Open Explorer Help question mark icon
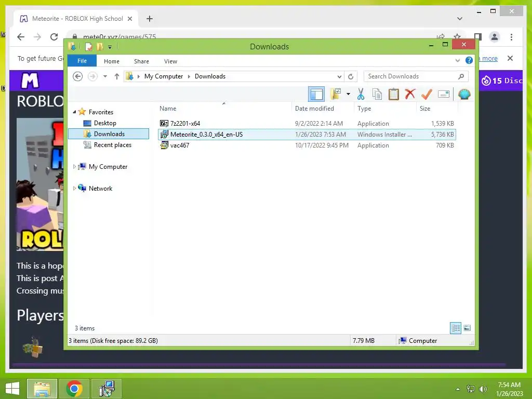 pos(469,60)
